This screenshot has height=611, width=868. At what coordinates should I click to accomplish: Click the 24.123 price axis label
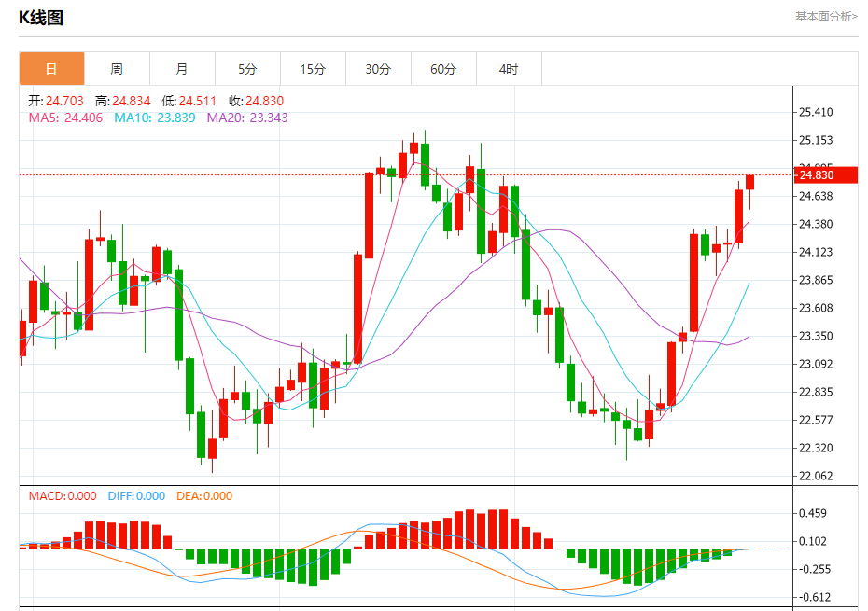coord(816,252)
